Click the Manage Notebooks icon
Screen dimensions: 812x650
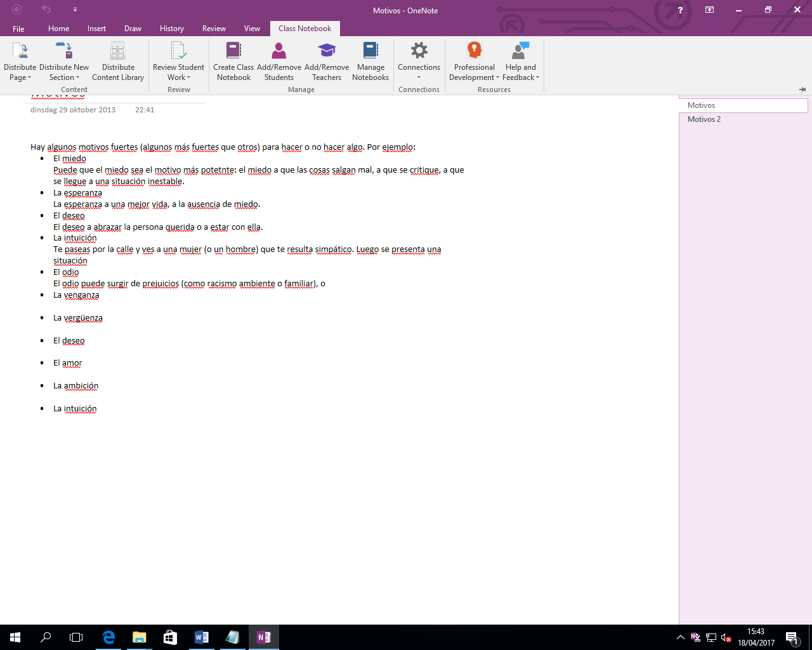tap(370, 51)
